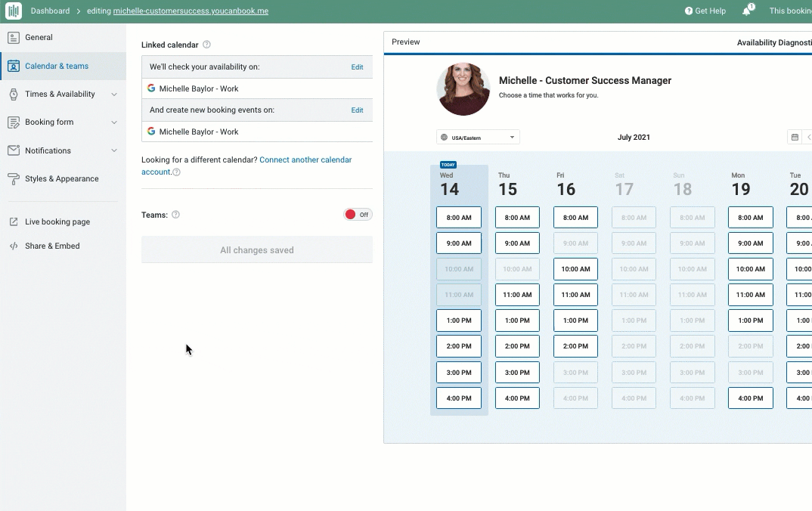Click the Styles & Appearance paint roller icon
Viewport: 812px width, 511px height.
click(14, 178)
